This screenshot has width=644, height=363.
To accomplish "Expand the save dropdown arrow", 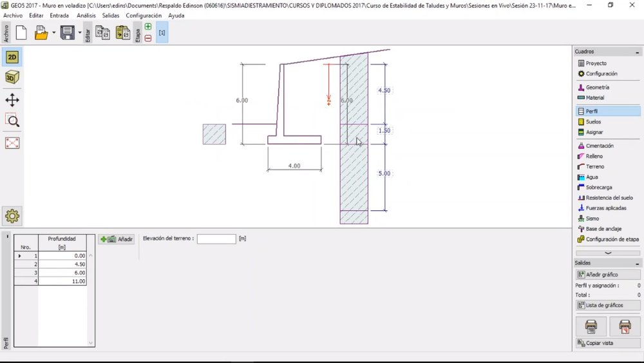I will (80, 32).
